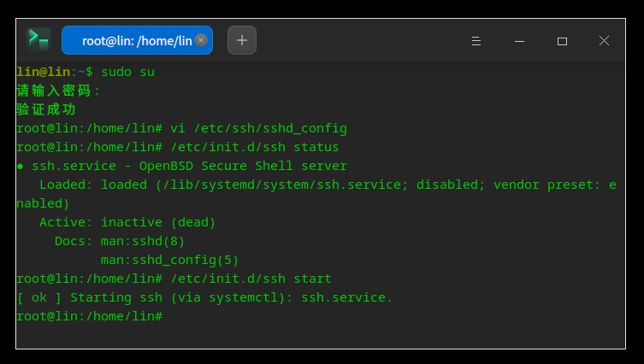
Task: Click the "/etc/init.d/ssh status" command line
Action: (254, 147)
